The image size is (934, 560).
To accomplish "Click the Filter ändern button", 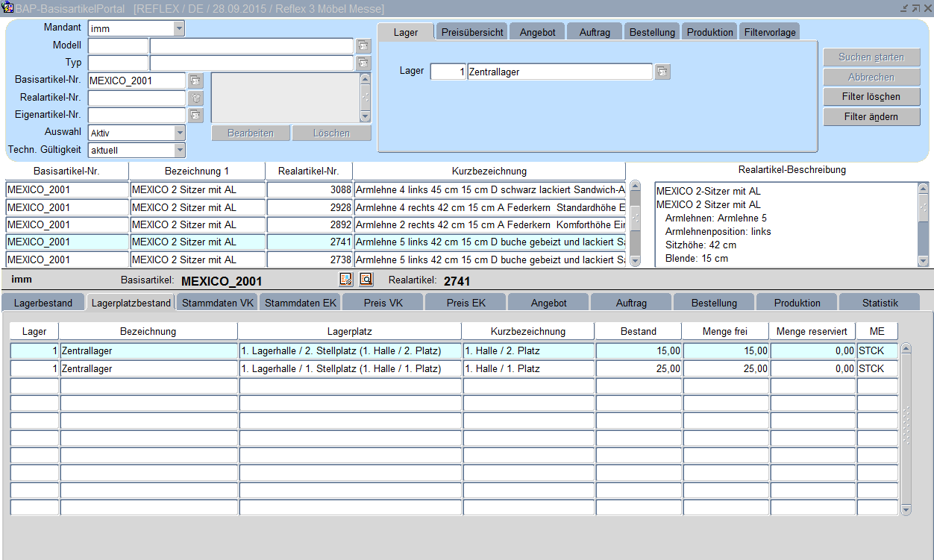I will [x=871, y=117].
